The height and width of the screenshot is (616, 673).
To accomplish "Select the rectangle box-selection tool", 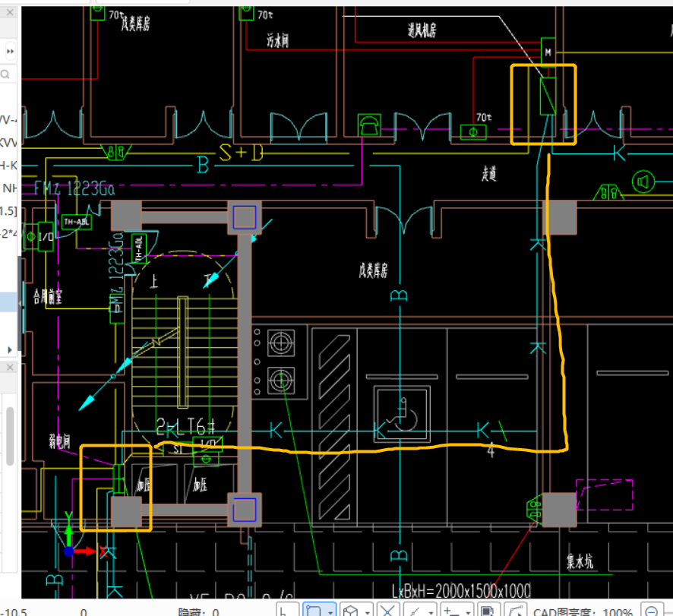I will click(313, 610).
